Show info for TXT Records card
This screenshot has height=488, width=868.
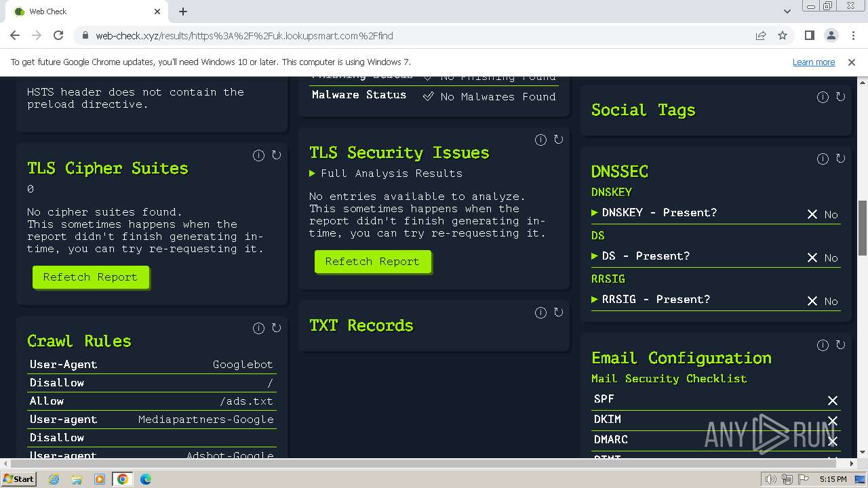(x=540, y=312)
